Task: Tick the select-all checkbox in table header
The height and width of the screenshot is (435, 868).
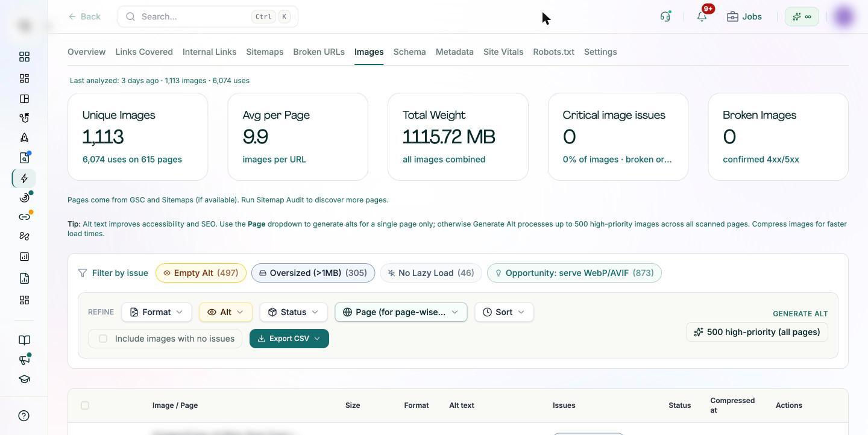Action: pos(85,405)
